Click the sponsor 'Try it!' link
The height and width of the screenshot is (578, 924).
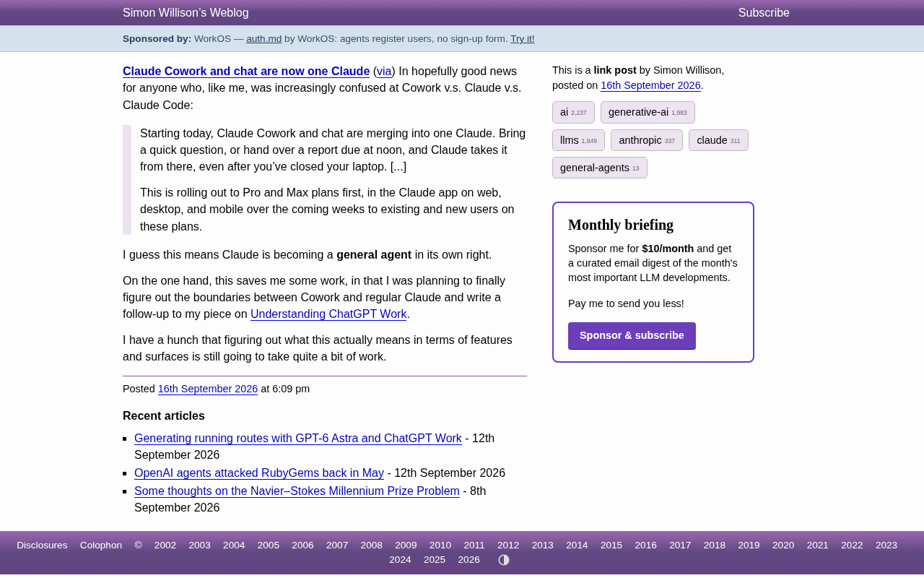(523, 39)
